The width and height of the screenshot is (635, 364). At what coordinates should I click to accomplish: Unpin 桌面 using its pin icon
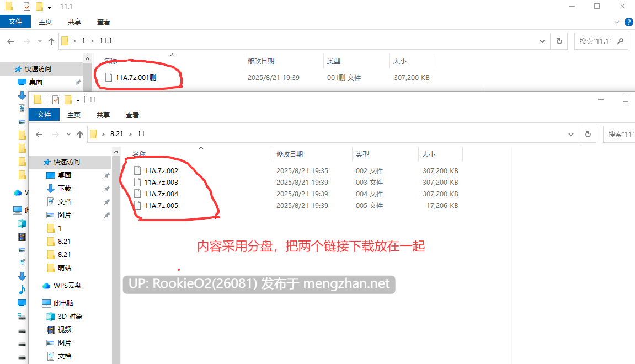106,175
